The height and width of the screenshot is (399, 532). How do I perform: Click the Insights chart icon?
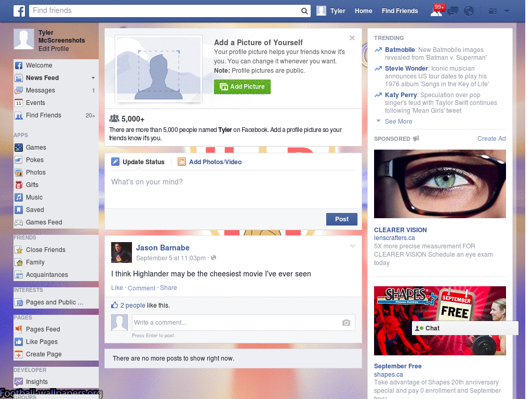click(x=19, y=382)
